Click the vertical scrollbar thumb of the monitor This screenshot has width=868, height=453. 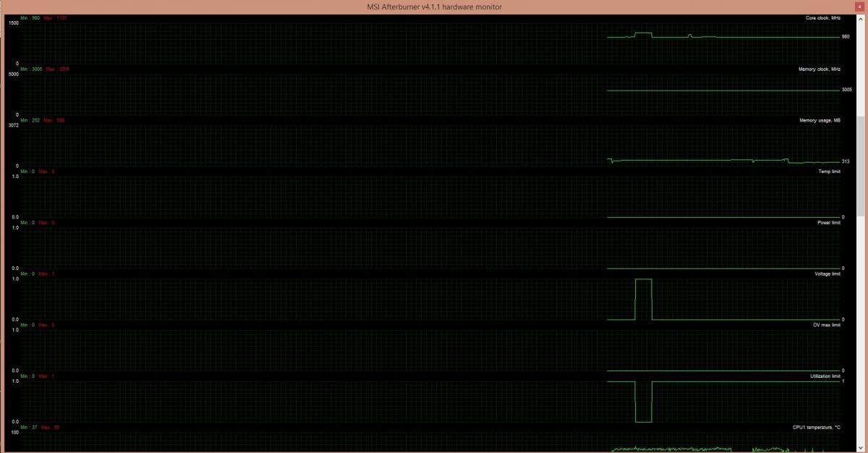(x=860, y=166)
